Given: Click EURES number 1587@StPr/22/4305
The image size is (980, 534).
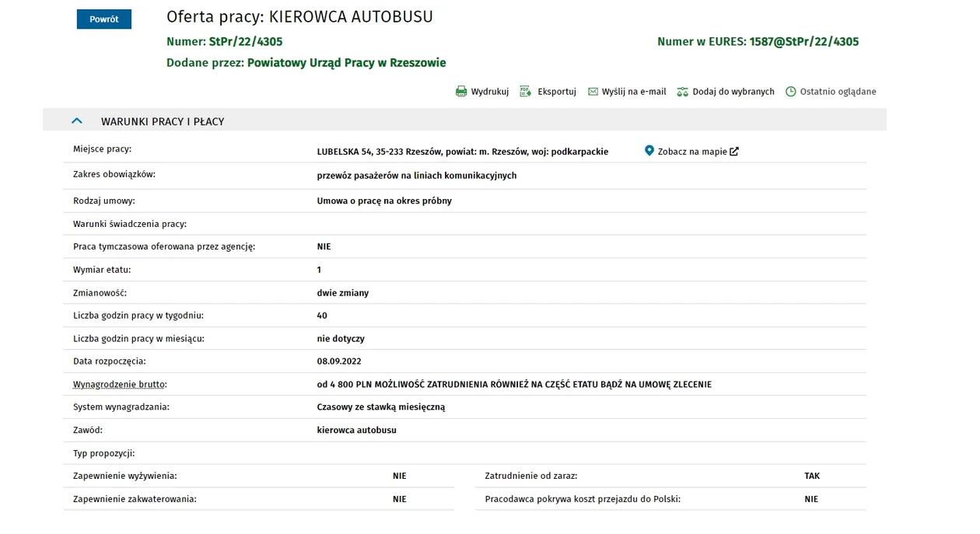Looking at the screenshot, I should click(x=804, y=42).
